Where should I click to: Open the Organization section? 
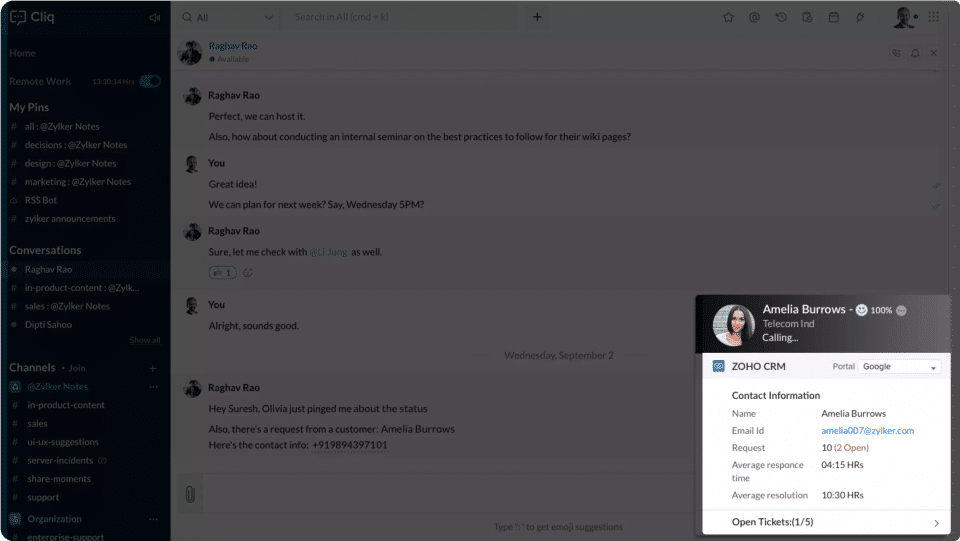[x=54, y=519]
